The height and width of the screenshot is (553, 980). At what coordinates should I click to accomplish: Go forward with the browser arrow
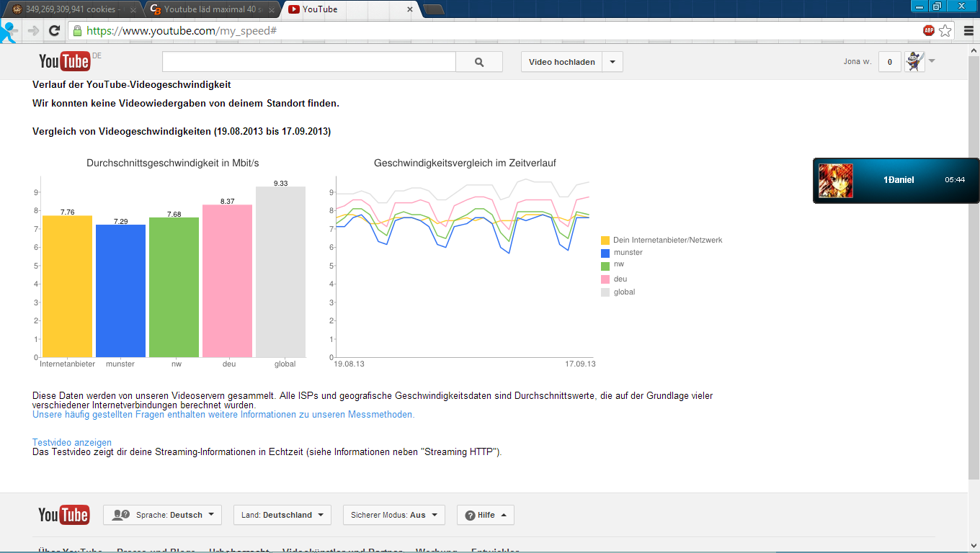tap(33, 31)
